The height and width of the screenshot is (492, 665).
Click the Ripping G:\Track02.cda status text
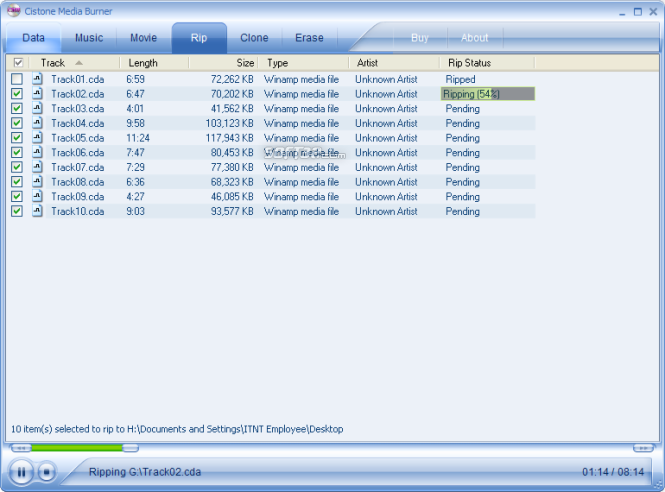coord(145,472)
